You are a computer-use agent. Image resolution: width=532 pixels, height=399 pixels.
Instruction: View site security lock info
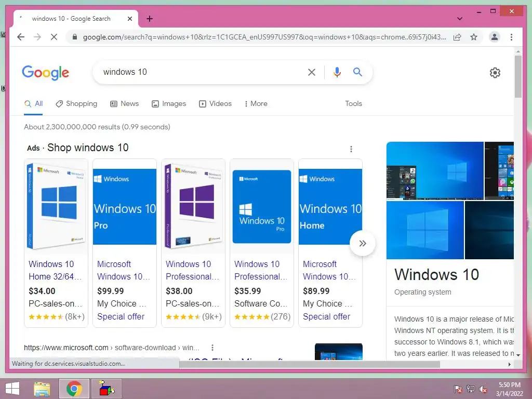pyautogui.click(x=75, y=37)
